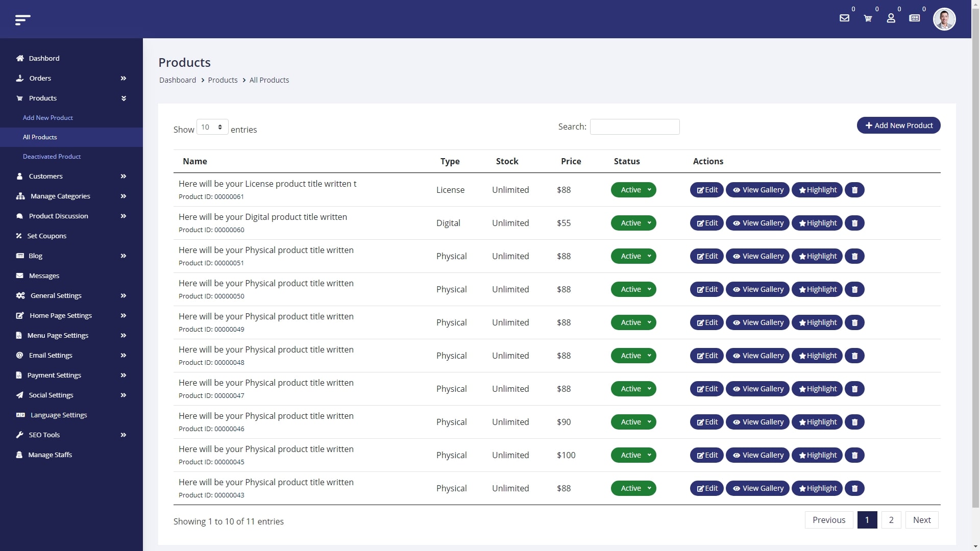The image size is (980, 551).
Task: Go to page 2 of products
Action: point(890,520)
